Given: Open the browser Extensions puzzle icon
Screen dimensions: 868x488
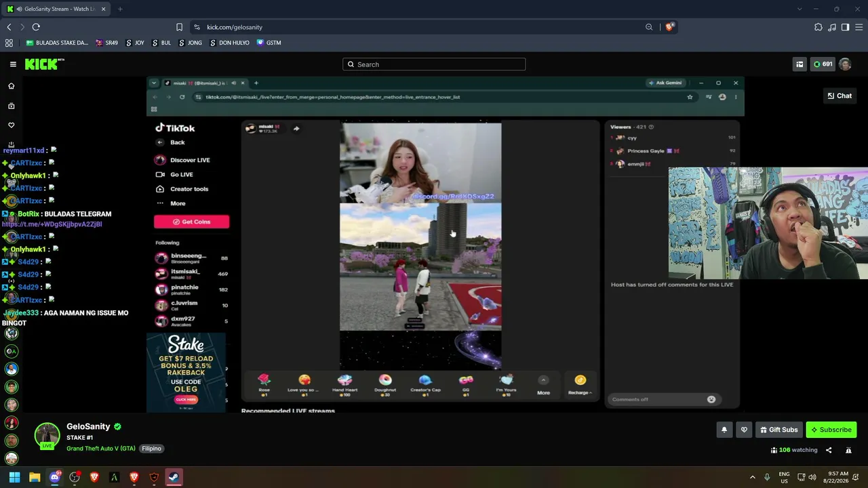Looking at the screenshot, I should coord(818,27).
